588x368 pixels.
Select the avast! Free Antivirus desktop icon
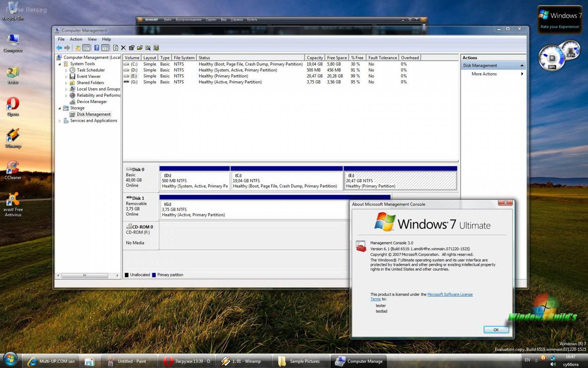click(x=13, y=205)
